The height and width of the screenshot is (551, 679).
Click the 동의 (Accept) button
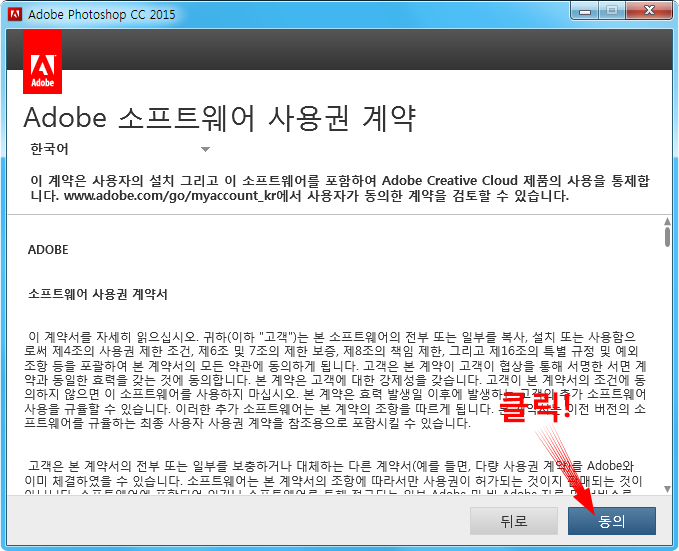[611, 521]
